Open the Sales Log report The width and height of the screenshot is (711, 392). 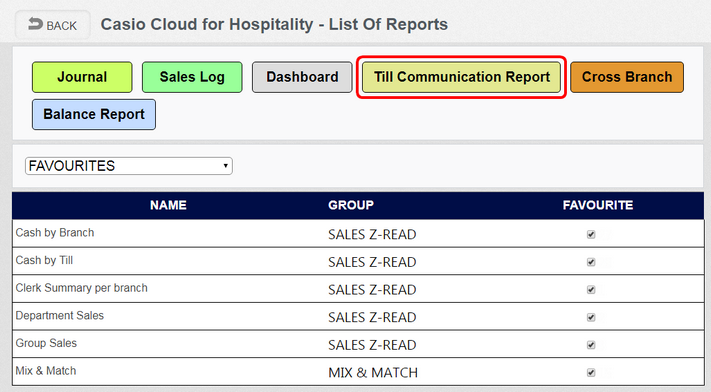[192, 77]
